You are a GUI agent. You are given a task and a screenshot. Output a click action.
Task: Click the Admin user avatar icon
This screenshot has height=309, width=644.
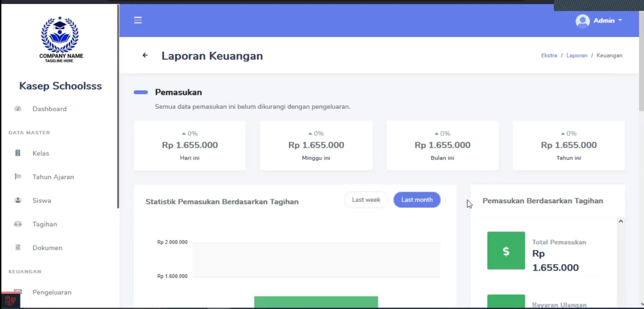click(582, 21)
